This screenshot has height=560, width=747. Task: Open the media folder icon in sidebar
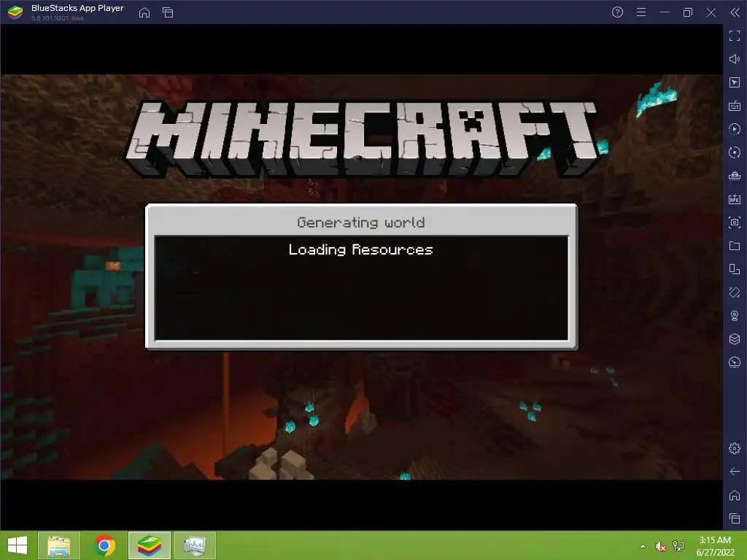coord(734,246)
